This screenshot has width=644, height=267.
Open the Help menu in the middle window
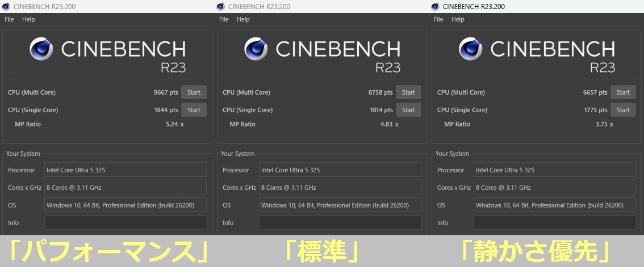(x=243, y=19)
